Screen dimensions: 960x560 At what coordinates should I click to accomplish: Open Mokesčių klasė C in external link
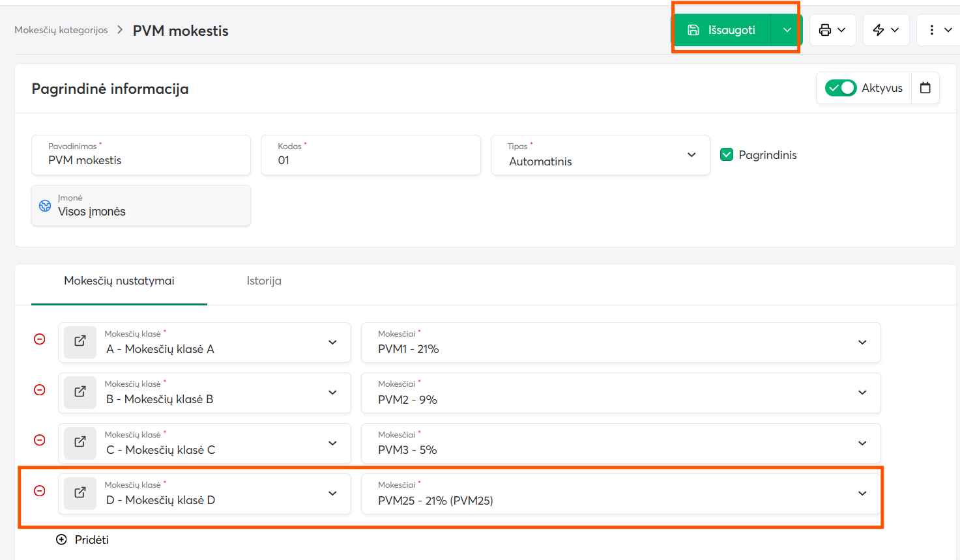[80, 443]
